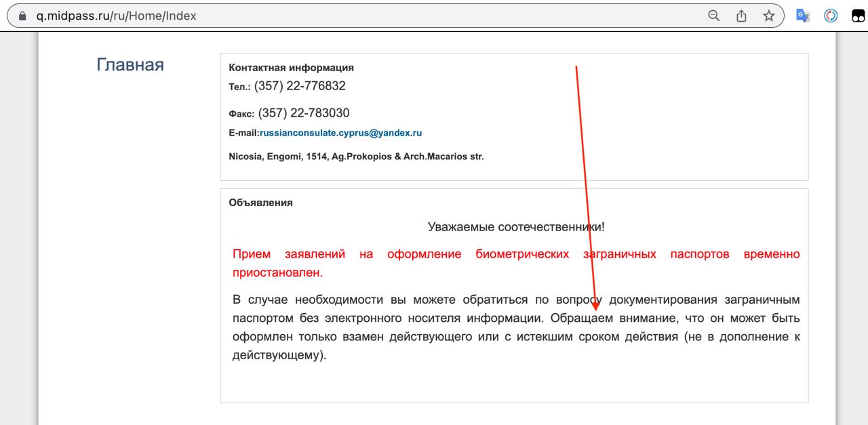Viewport: 868px width, 425px height.
Task: Click the Тел.: label
Action: [x=239, y=87]
